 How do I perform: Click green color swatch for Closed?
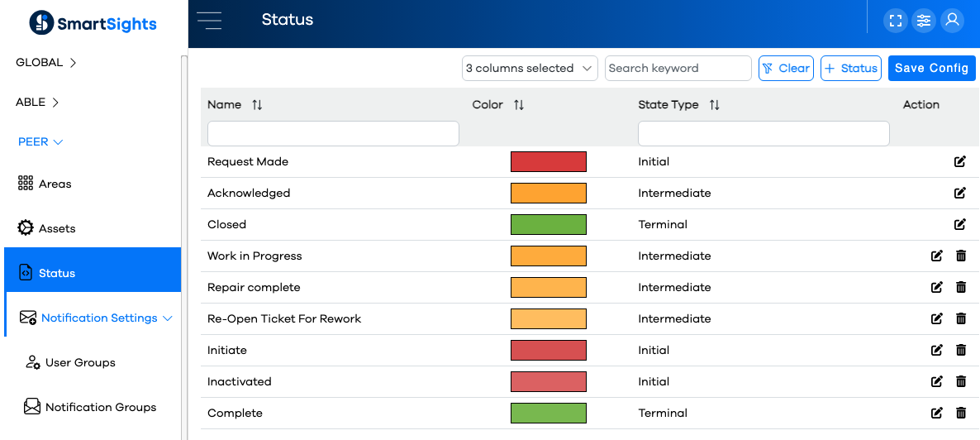(549, 224)
